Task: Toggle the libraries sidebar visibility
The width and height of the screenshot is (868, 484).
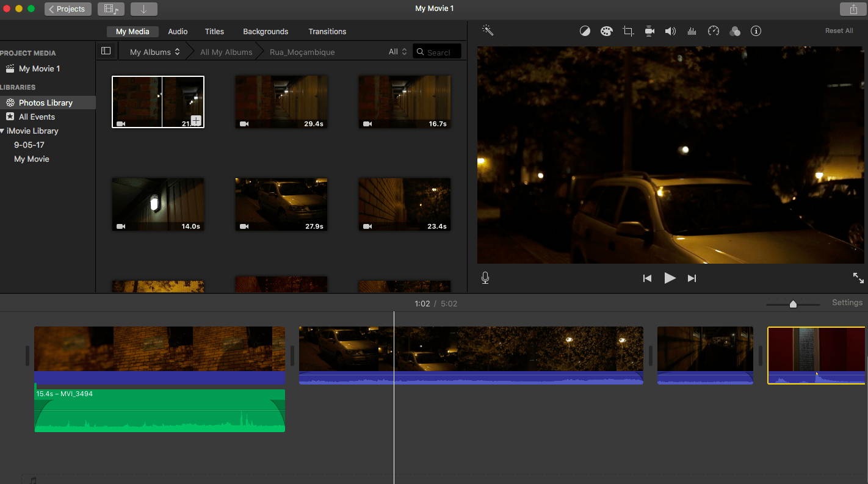Action: (106, 51)
